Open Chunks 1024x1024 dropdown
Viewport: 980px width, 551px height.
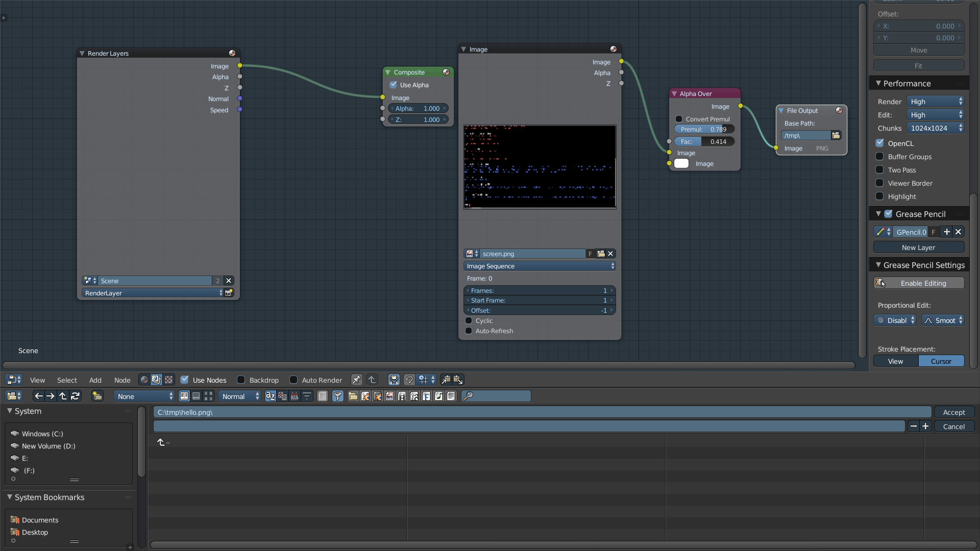936,128
